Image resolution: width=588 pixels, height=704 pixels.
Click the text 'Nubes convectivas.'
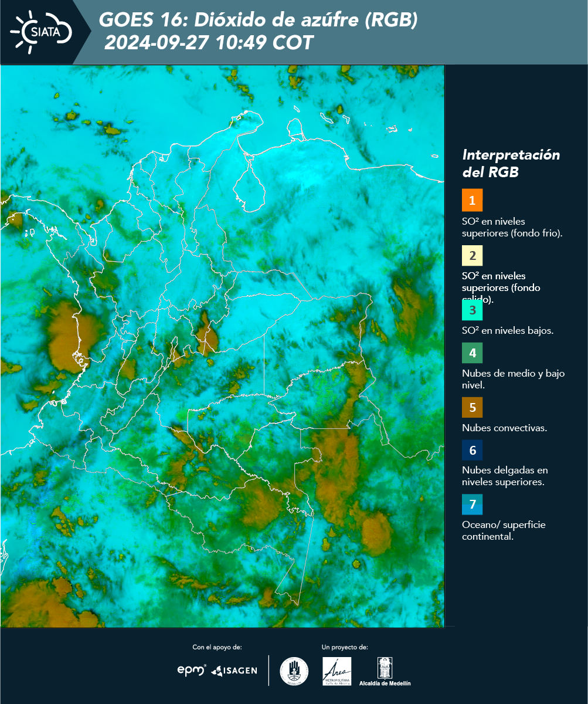click(504, 428)
